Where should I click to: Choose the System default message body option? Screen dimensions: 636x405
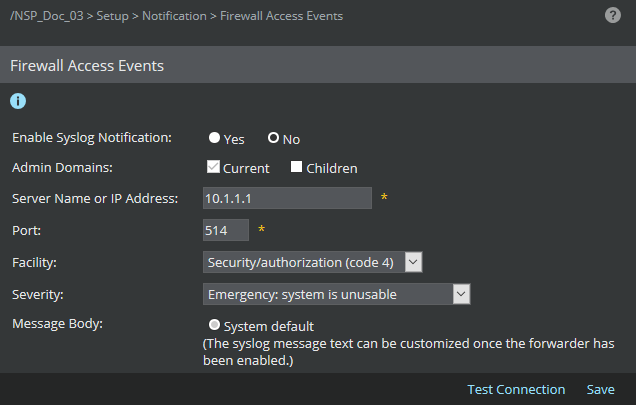coord(214,325)
